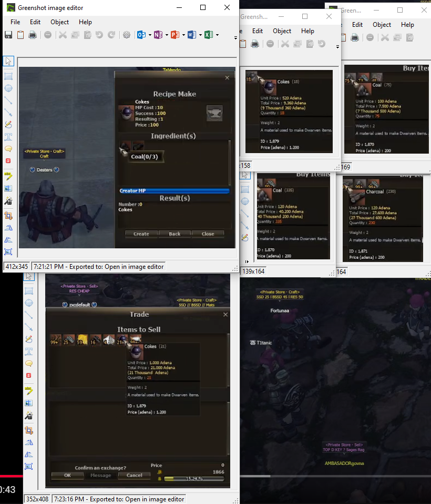This screenshot has height=504, width=431.
Task: Rotate counter-clockwise icon in front editor
Action: pos(8,240)
